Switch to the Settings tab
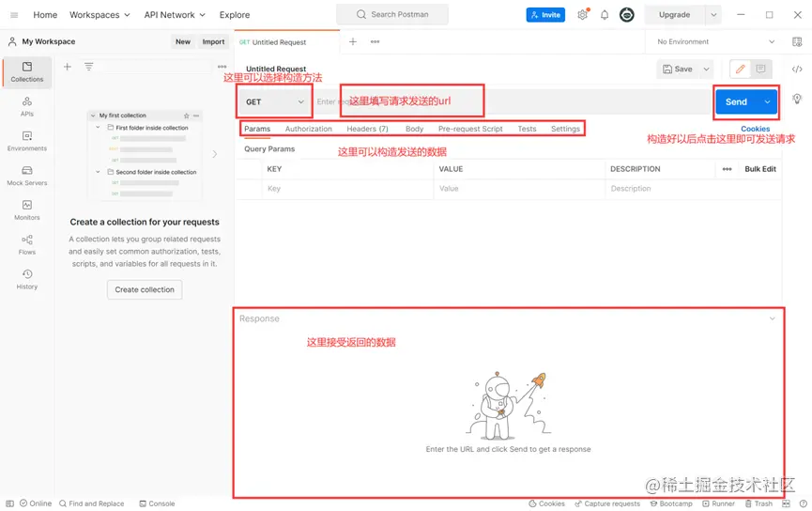This screenshot has width=812, height=511. pos(565,129)
